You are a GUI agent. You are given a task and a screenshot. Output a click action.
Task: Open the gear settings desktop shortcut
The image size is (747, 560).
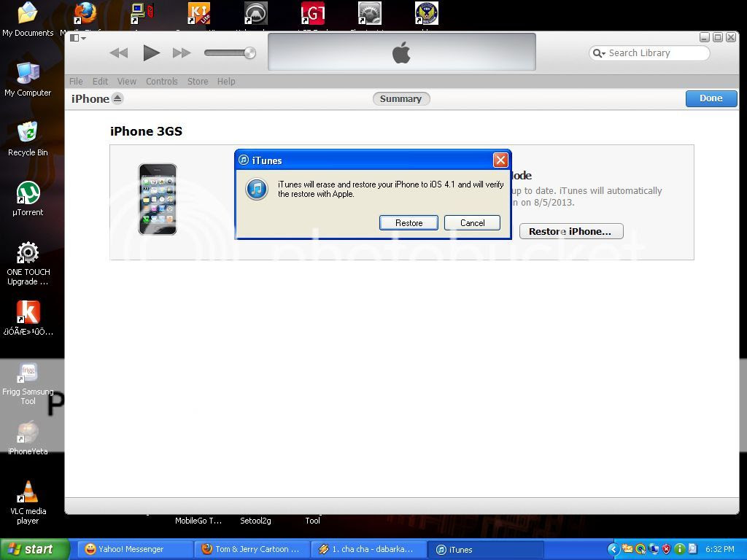pyautogui.click(x=370, y=13)
